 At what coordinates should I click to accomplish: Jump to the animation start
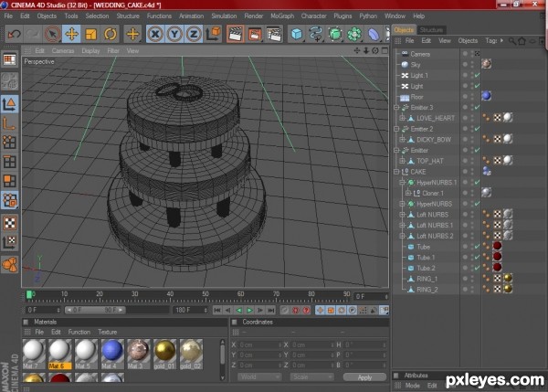click(x=217, y=310)
